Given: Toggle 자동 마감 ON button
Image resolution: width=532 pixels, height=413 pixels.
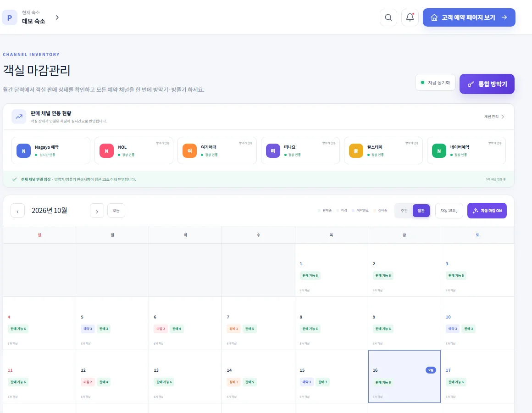Looking at the screenshot, I should [487, 211].
